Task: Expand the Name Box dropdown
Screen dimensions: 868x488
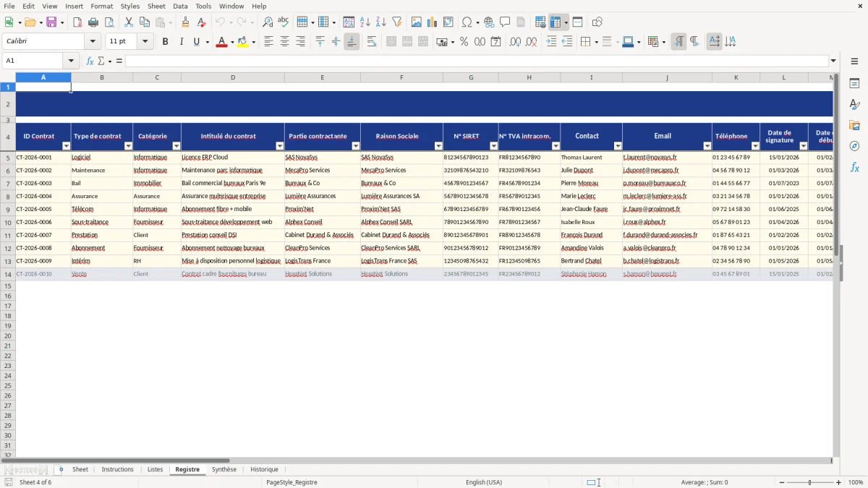Action: (71, 61)
